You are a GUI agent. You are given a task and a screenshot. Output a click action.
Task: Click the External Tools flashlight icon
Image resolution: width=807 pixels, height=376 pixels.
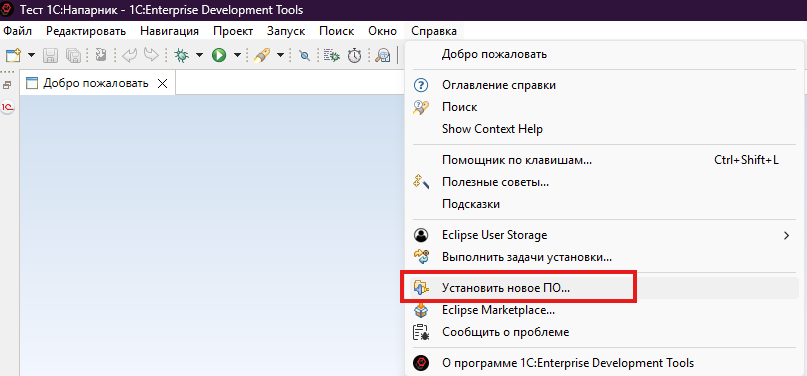[262, 55]
